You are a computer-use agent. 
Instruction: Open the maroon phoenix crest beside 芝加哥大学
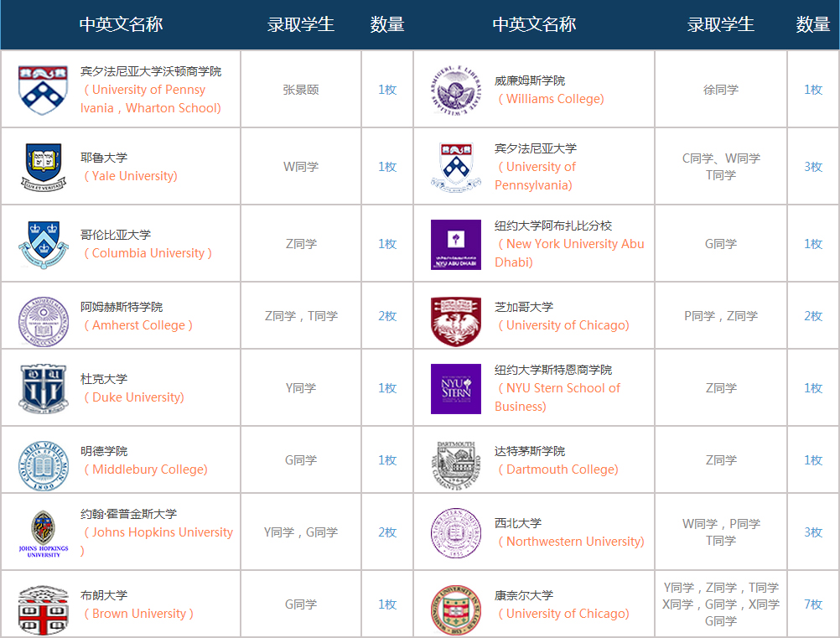[456, 321]
